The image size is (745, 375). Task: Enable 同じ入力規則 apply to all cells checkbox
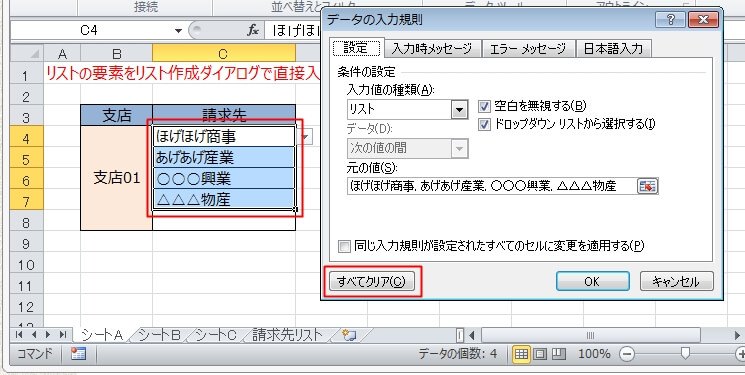click(x=344, y=246)
